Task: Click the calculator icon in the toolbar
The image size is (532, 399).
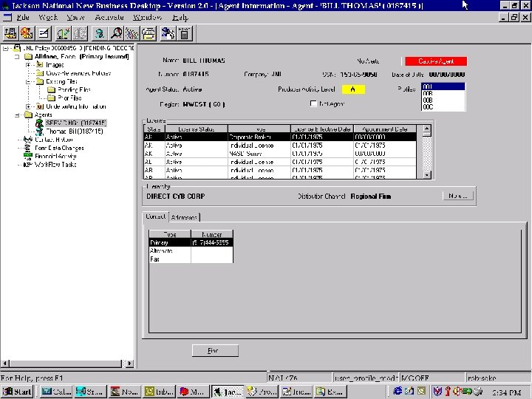Action: pos(184,33)
